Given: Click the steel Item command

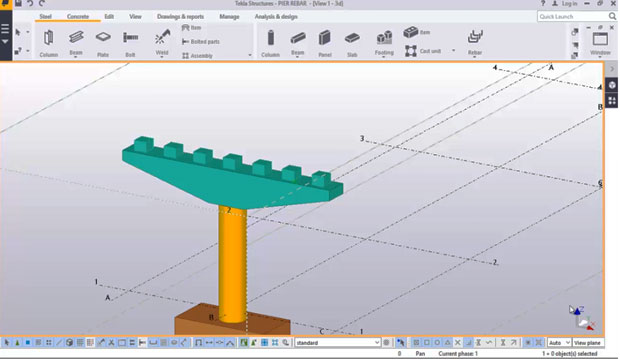Looking at the screenshot, I should coord(191,28).
